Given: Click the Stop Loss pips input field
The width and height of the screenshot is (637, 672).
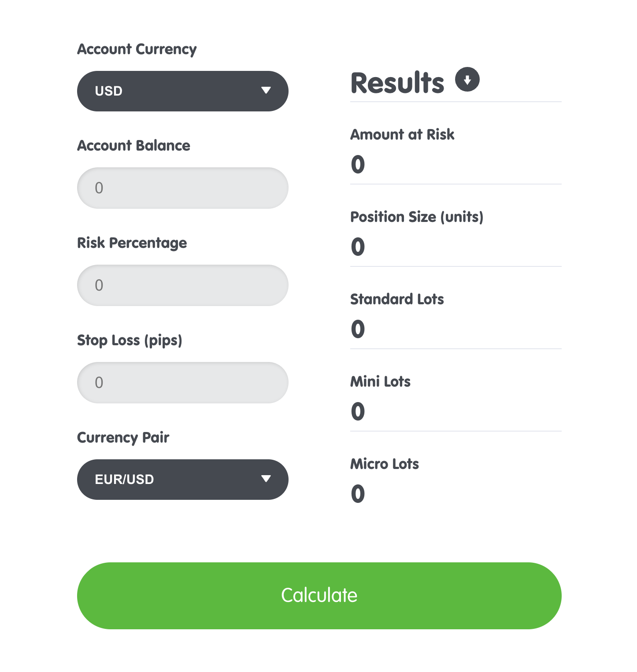Looking at the screenshot, I should coord(182,382).
